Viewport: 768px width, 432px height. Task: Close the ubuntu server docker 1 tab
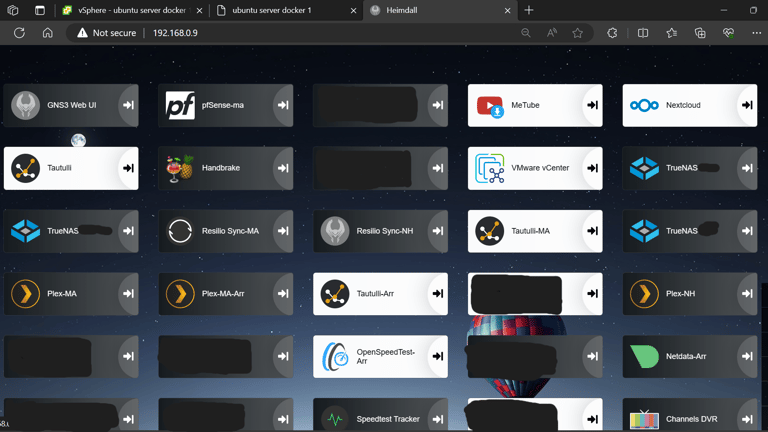353,10
